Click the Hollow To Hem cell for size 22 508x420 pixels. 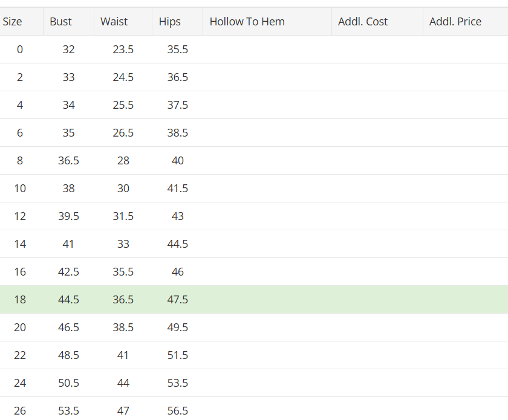267,355
